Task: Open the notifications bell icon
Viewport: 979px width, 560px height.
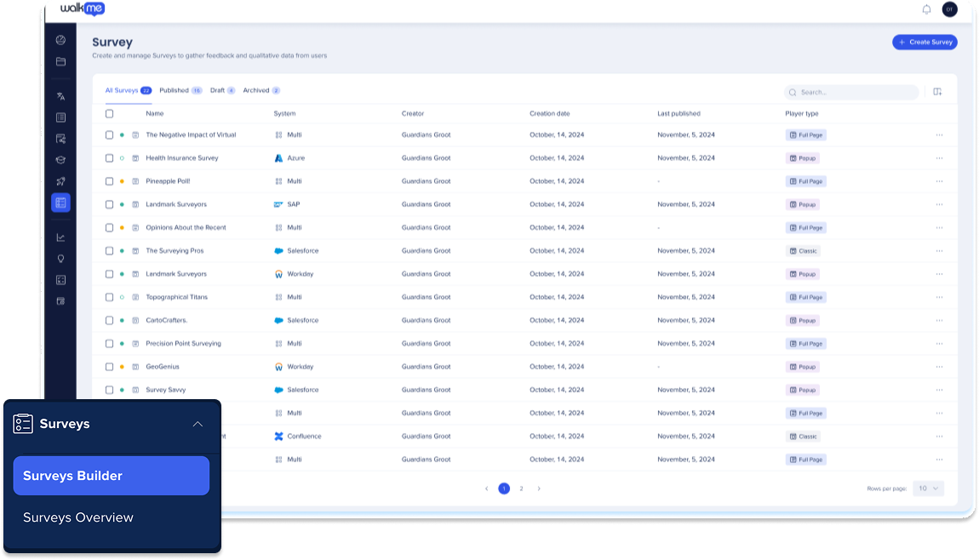Action: [926, 9]
